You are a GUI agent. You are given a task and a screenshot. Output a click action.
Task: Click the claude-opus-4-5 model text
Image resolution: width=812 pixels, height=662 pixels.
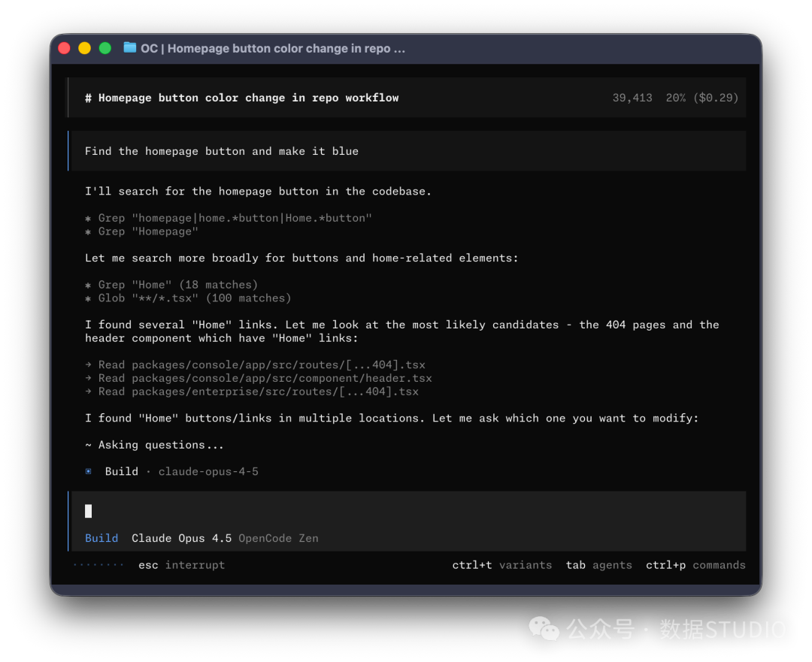(208, 472)
